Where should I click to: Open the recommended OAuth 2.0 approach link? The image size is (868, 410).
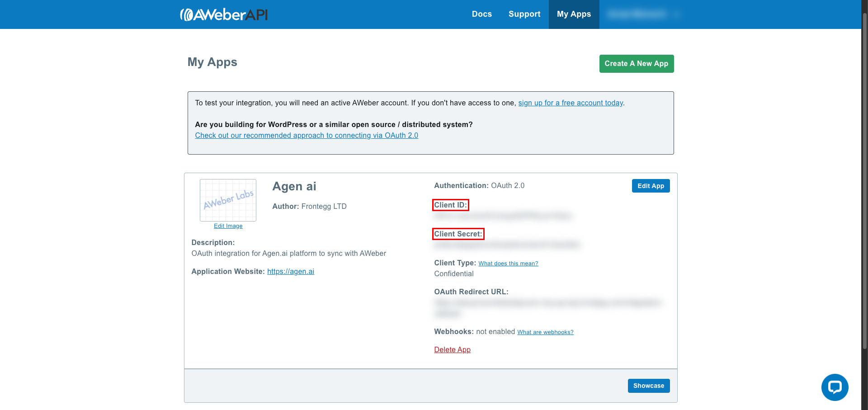[307, 136]
